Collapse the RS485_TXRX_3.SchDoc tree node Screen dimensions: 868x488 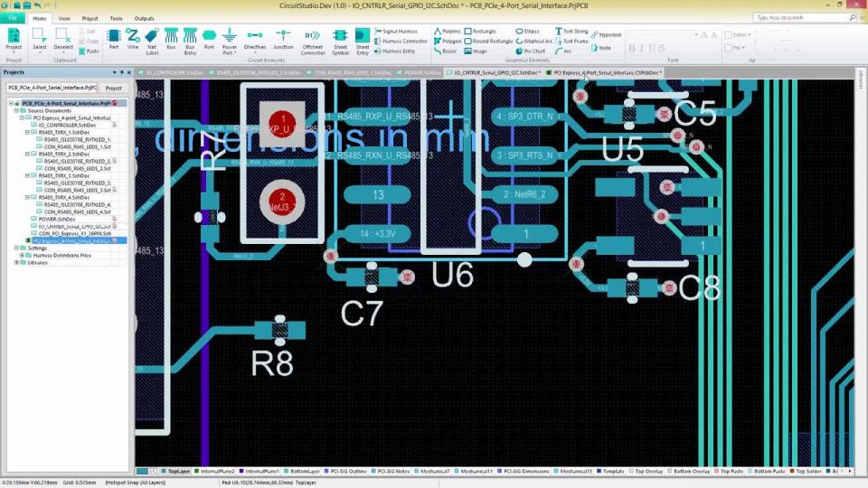coord(27,175)
